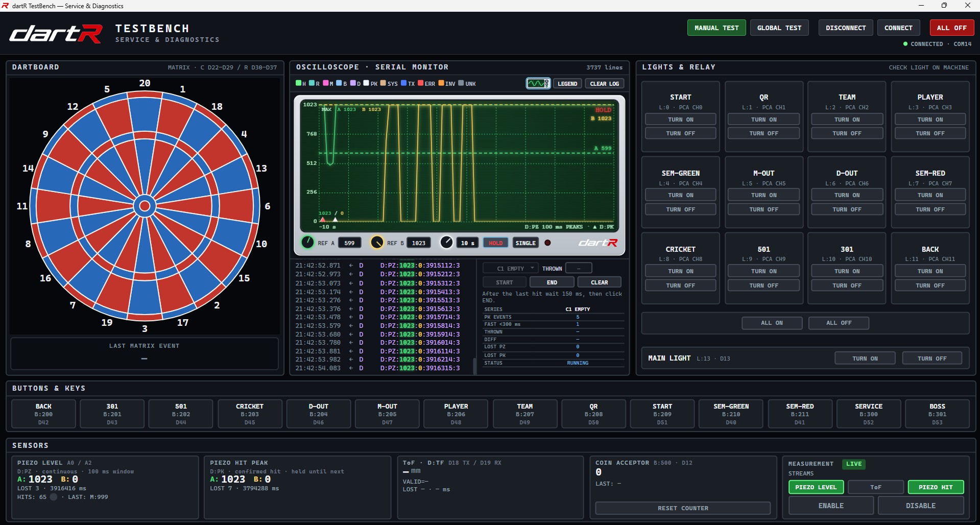The width and height of the screenshot is (980, 525).
Task: Toggle the R legend filter square
Action: (312, 83)
